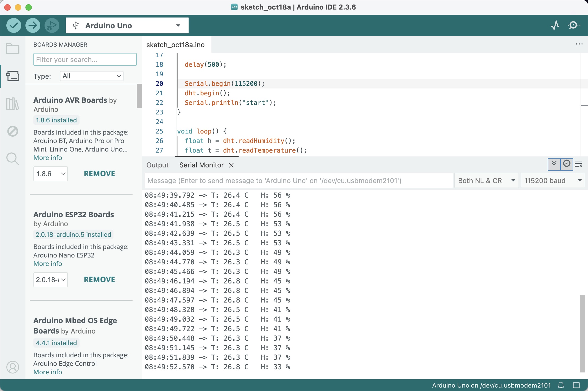The image size is (588, 391).
Task: Clear the Serial Monitor output icon
Action: (x=579, y=164)
